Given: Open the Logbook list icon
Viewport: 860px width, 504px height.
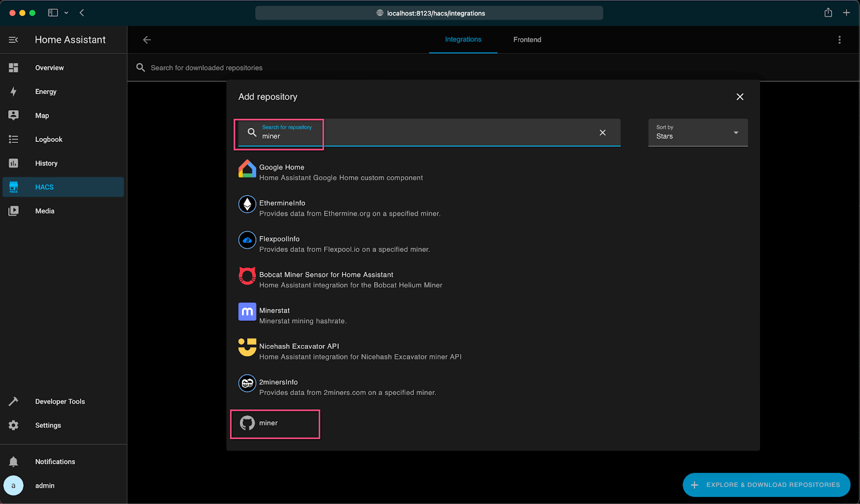Looking at the screenshot, I should pyautogui.click(x=13, y=139).
